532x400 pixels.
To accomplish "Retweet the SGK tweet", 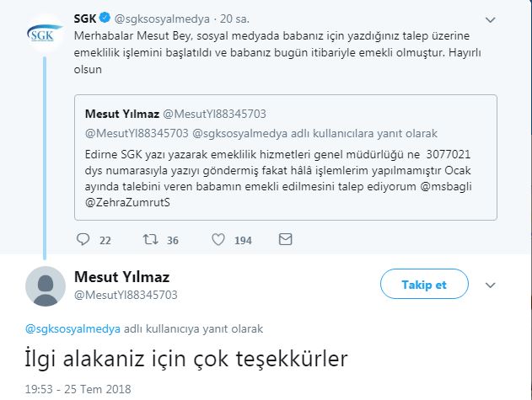I will (x=151, y=240).
